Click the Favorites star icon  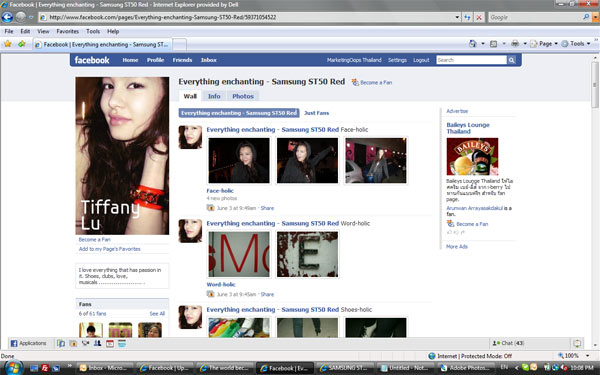click(8, 44)
